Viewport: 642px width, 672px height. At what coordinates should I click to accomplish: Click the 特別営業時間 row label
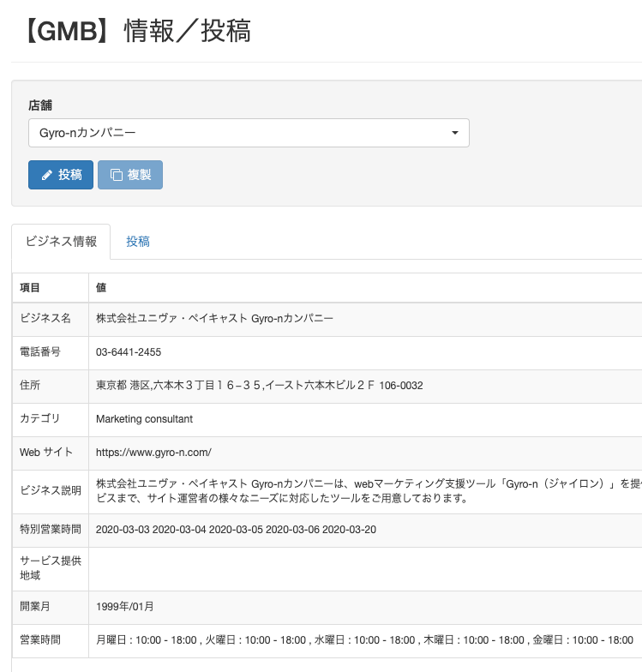51,530
